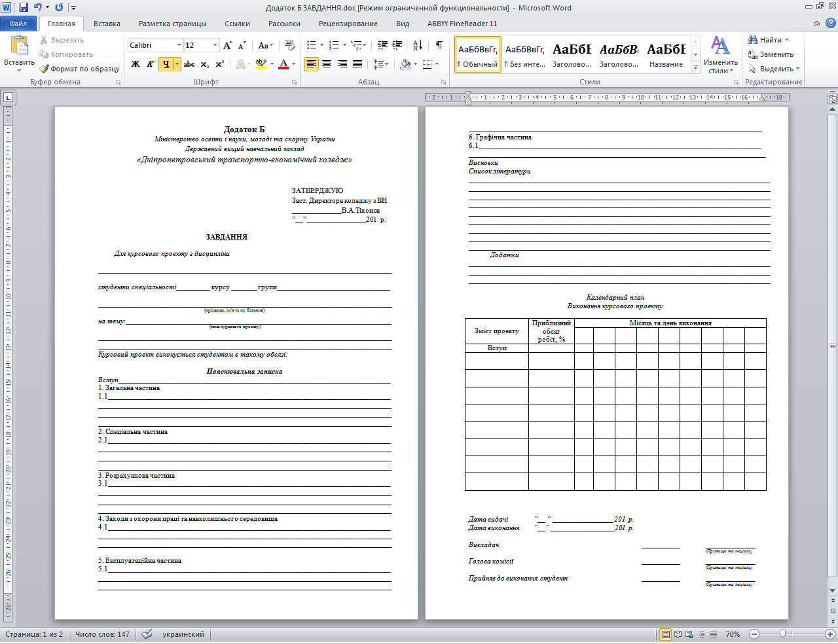Increase font size with Grow Font icon
This screenshot has height=644, width=838.
coord(227,45)
